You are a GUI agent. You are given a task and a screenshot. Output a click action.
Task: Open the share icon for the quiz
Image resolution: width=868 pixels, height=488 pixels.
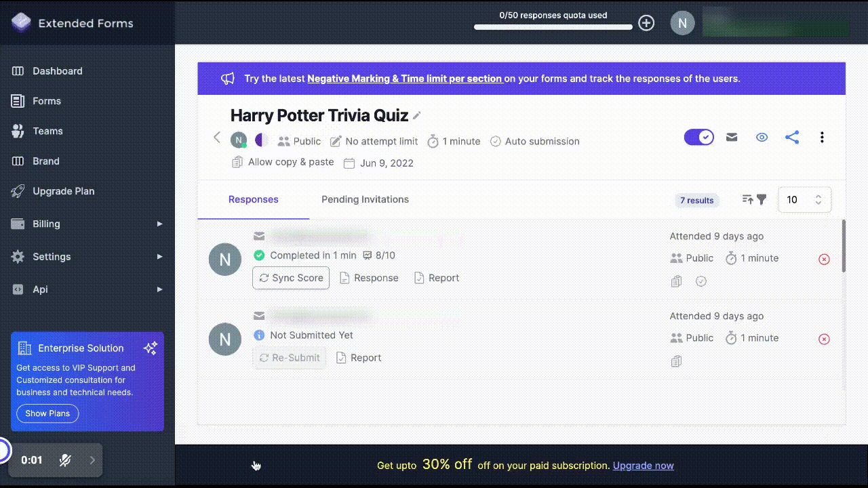click(x=791, y=138)
